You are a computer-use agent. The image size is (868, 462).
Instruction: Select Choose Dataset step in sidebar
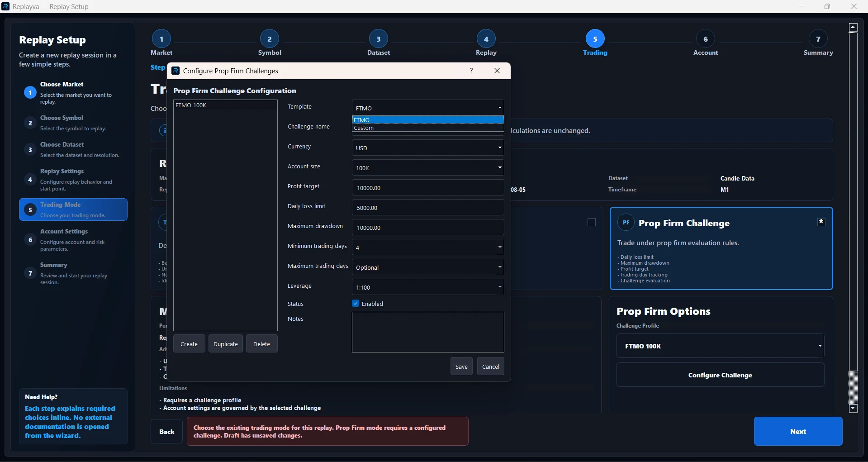(73, 149)
